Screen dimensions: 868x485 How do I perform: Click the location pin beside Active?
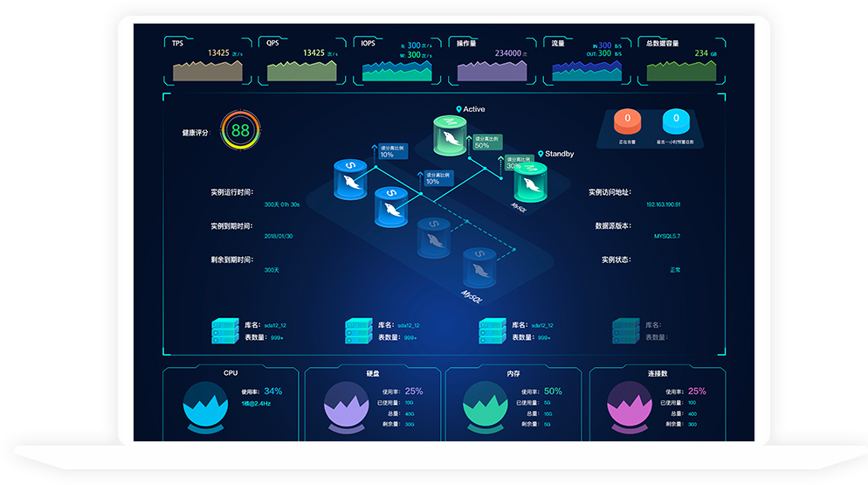(458, 109)
